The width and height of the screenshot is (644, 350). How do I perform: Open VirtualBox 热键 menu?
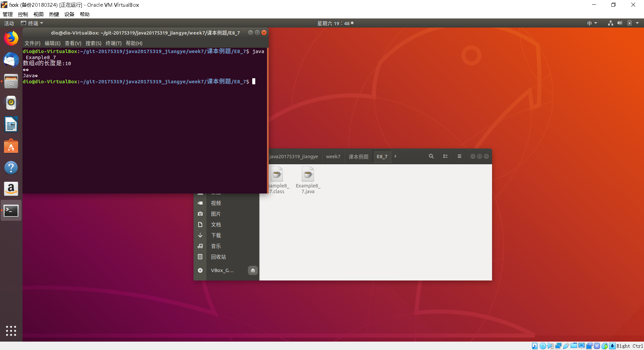coord(54,14)
